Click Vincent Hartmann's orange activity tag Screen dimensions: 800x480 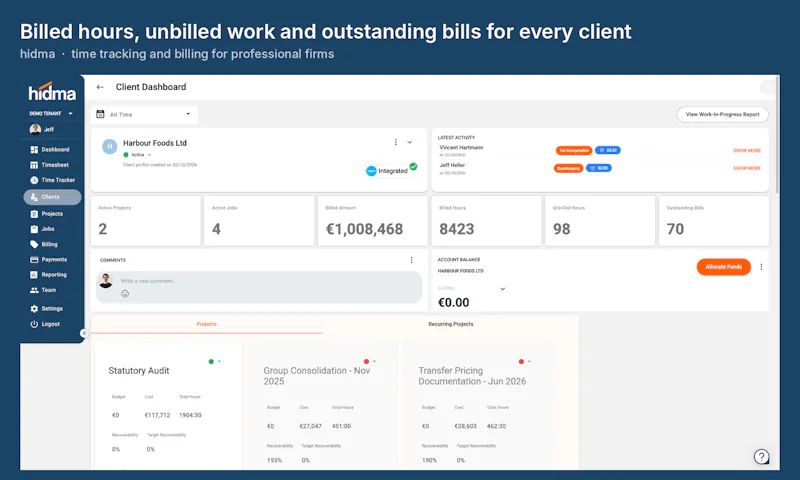(574, 150)
